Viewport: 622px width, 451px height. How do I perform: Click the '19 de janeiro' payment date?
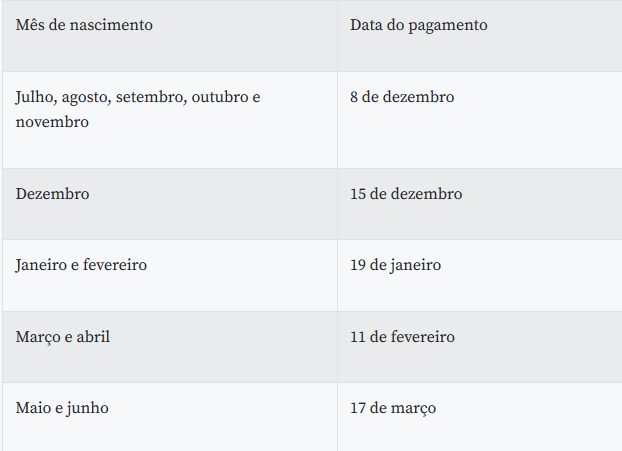click(x=395, y=265)
